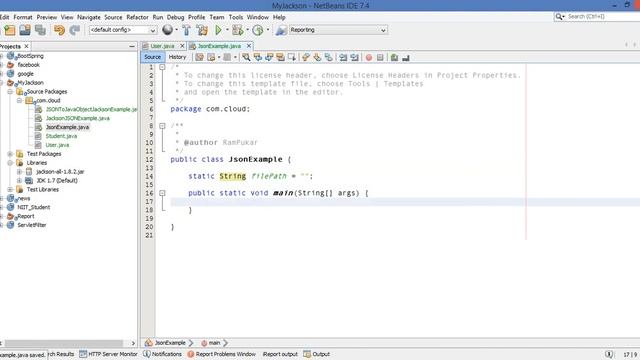Click the Last Edit icon in editor toolbar

pos(200,58)
